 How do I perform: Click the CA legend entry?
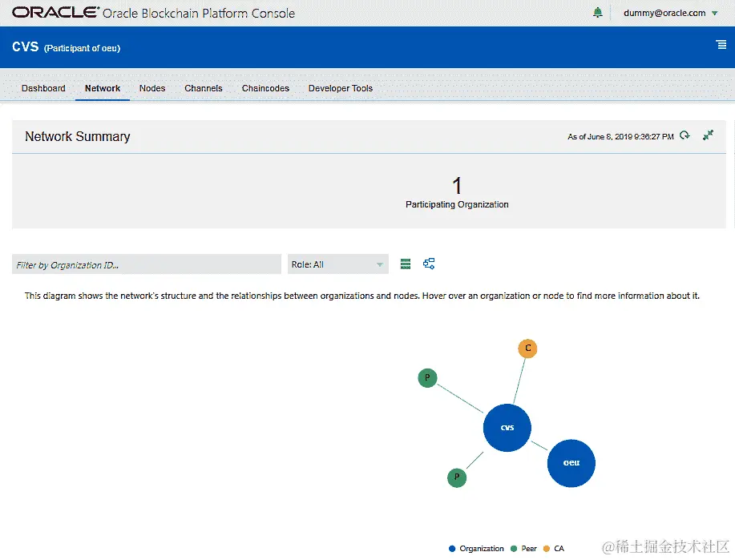(x=554, y=548)
